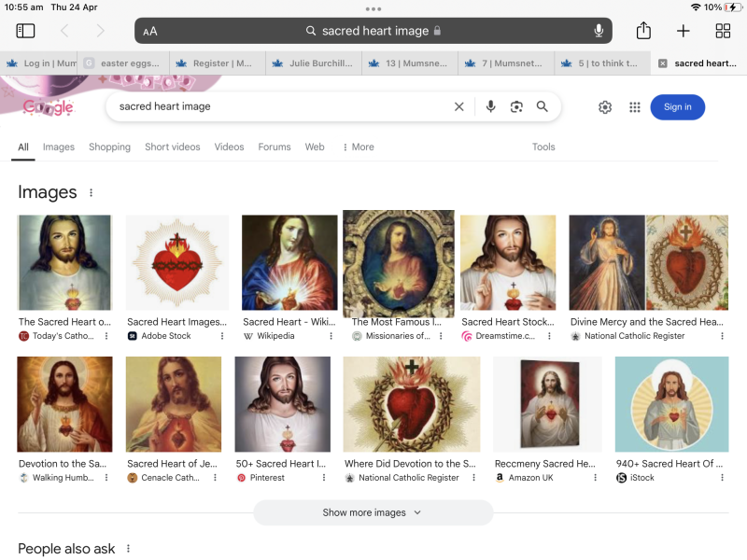Open the Divine Mercy double thumbnail
Viewport: 747px width, 560px height.
click(x=648, y=262)
